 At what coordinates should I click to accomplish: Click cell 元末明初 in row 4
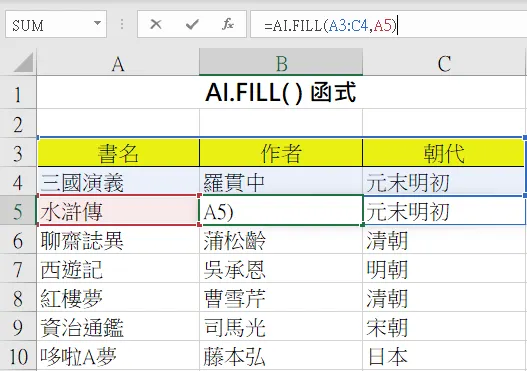tap(444, 182)
